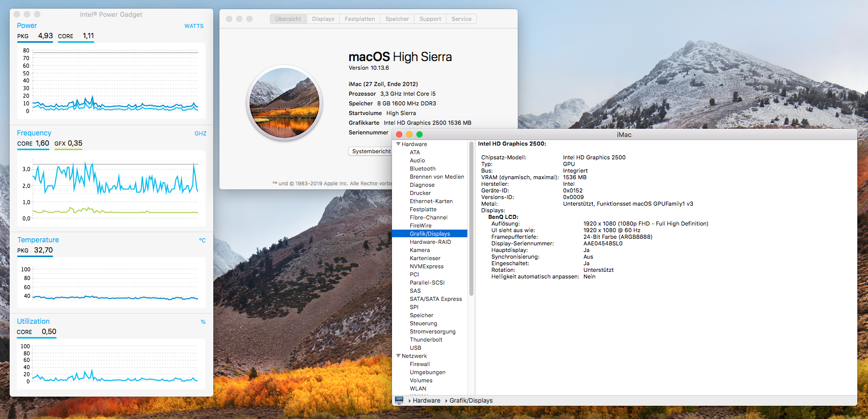Close the iMac System Information window
Viewport: 868px width, 419px height.
click(x=399, y=134)
